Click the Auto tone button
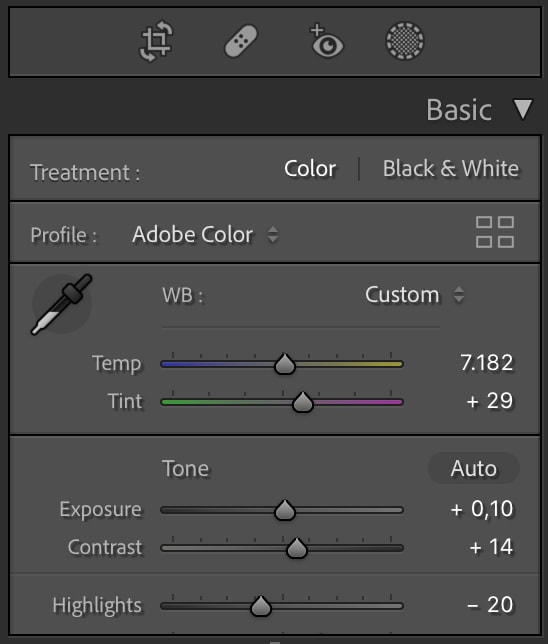This screenshot has height=644, width=548. [x=474, y=468]
